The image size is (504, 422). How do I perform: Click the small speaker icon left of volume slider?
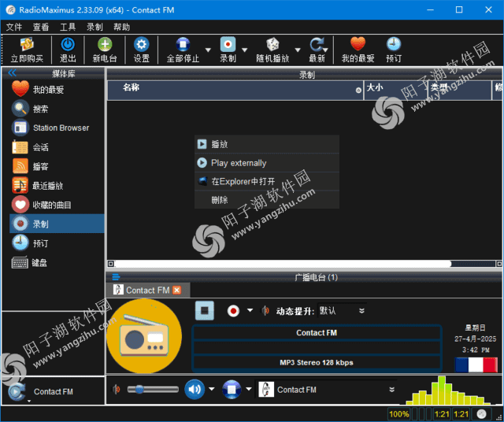point(116,389)
